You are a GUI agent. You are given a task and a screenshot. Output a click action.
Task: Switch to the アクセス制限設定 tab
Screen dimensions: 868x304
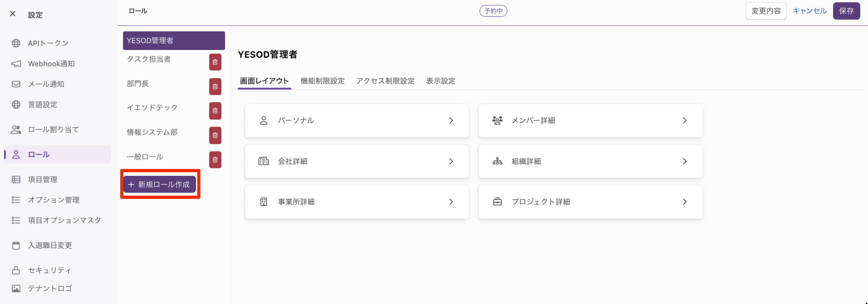pyautogui.click(x=385, y=81)
